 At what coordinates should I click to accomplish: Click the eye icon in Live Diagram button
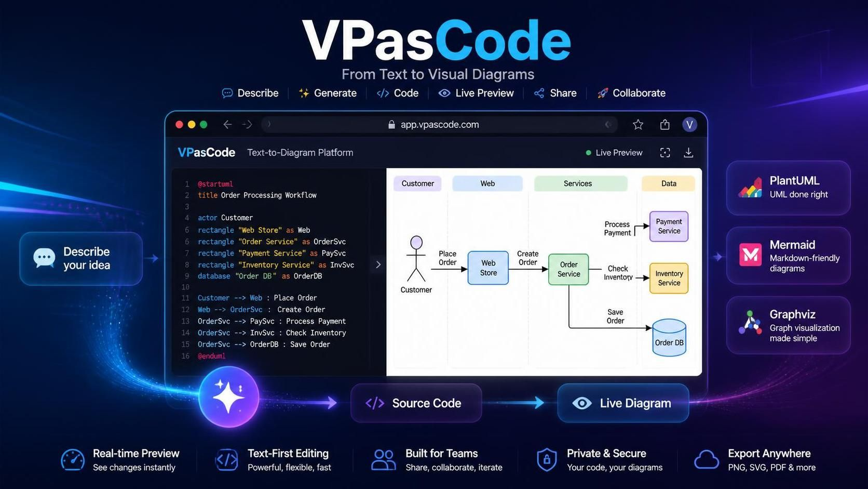[582, 403]
